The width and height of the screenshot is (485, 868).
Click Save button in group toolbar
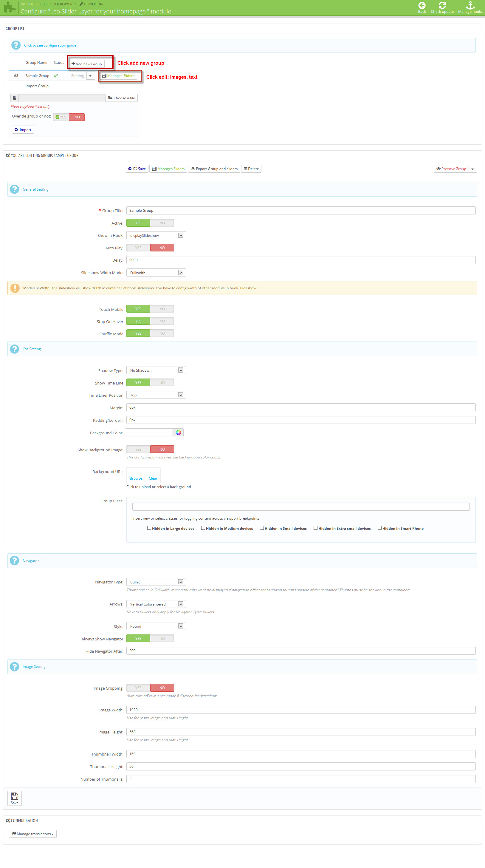[x=137, y=169]
